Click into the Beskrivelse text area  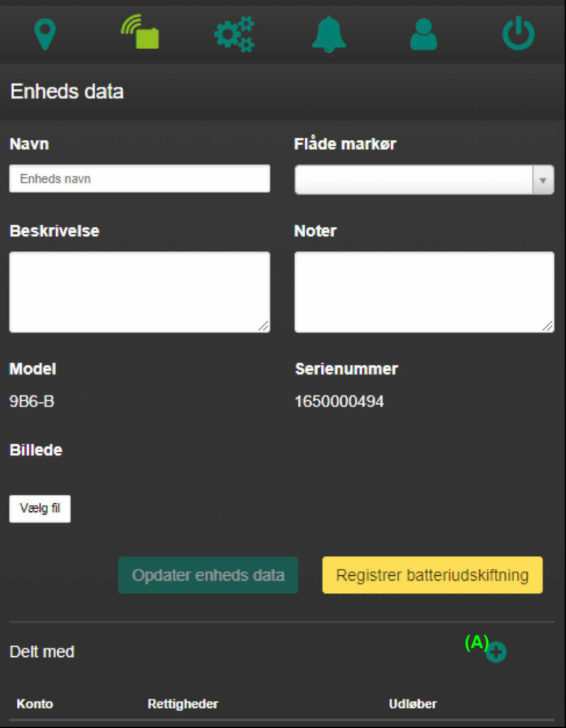coord(140,292)
